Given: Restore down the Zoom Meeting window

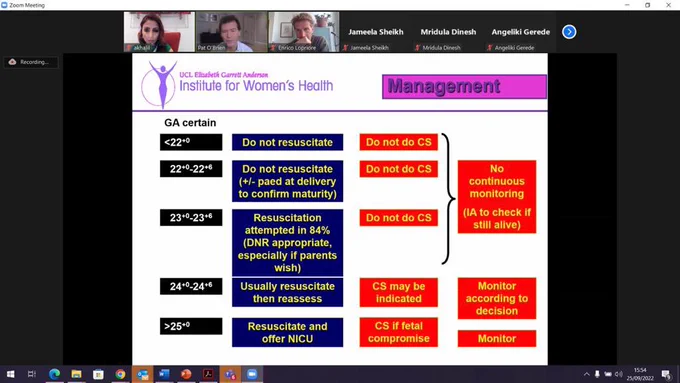Looking at the screenshot, I should point(647,5).
